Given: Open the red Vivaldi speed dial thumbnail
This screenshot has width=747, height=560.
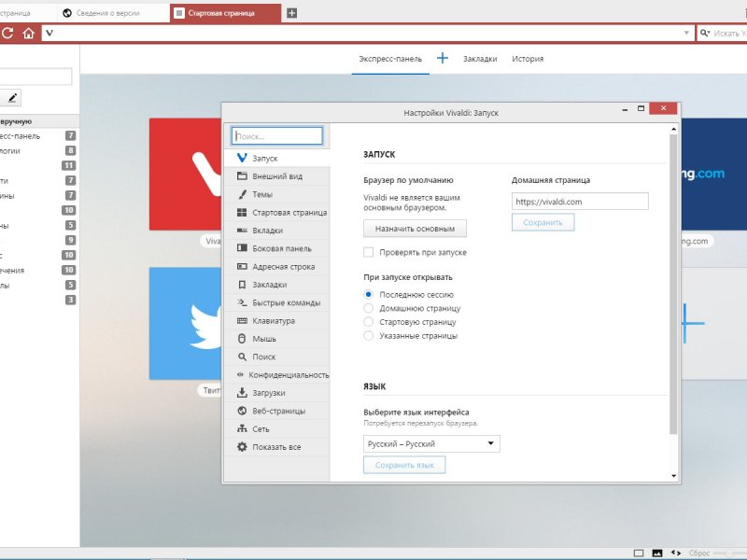Looking at the screenshot, I should click(x=185, y=175).
